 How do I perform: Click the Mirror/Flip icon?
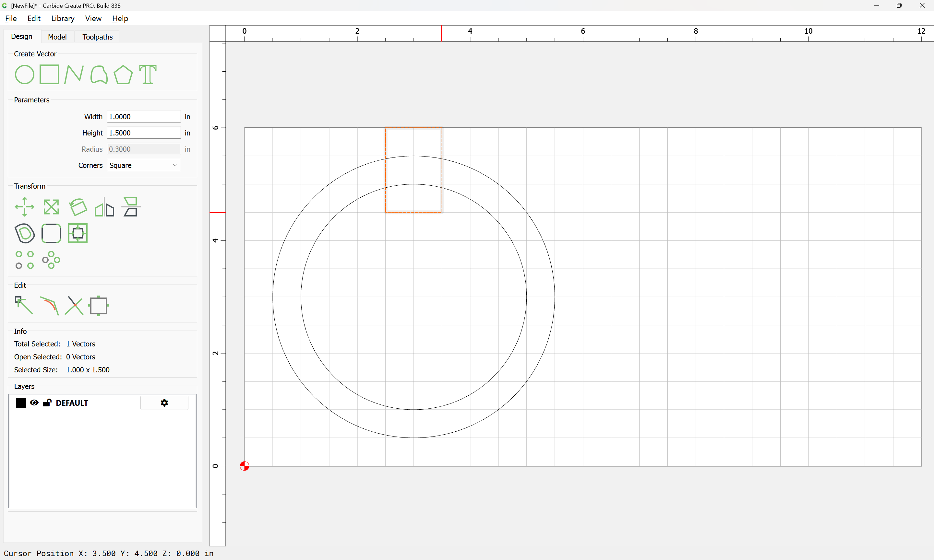click(x=104, y=207)
